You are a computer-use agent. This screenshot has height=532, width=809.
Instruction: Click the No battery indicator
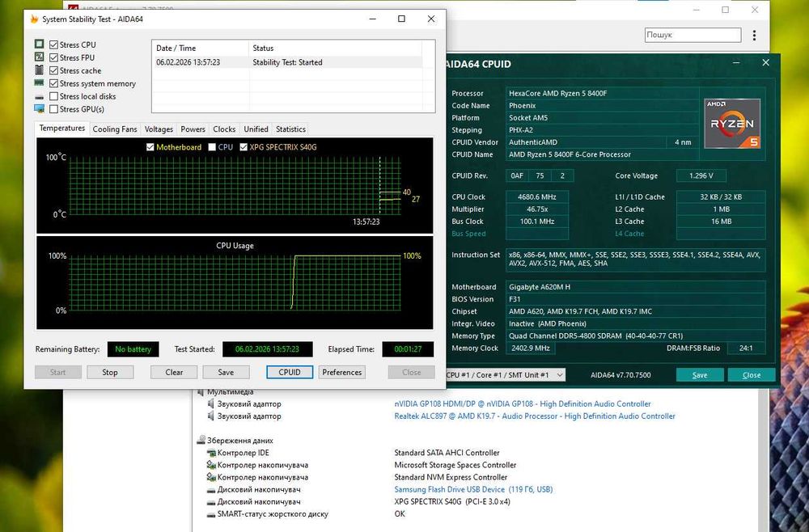coord(133,349)
